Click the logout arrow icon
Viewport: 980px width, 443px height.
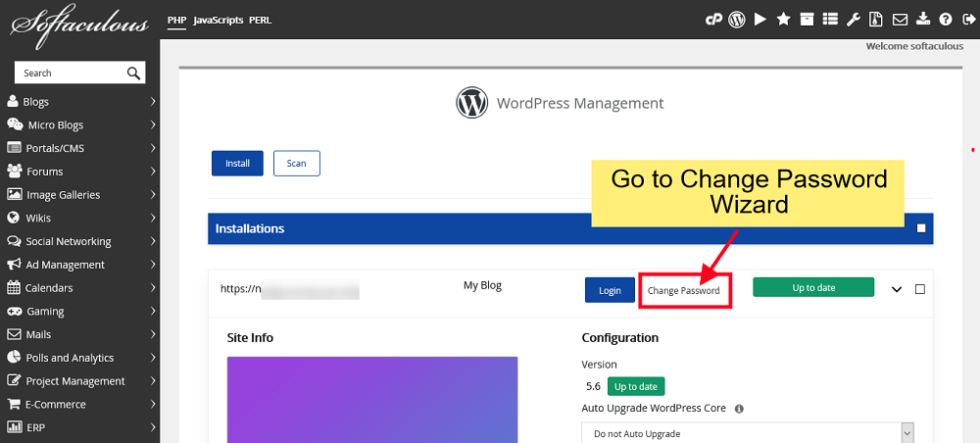pos(968,20)
